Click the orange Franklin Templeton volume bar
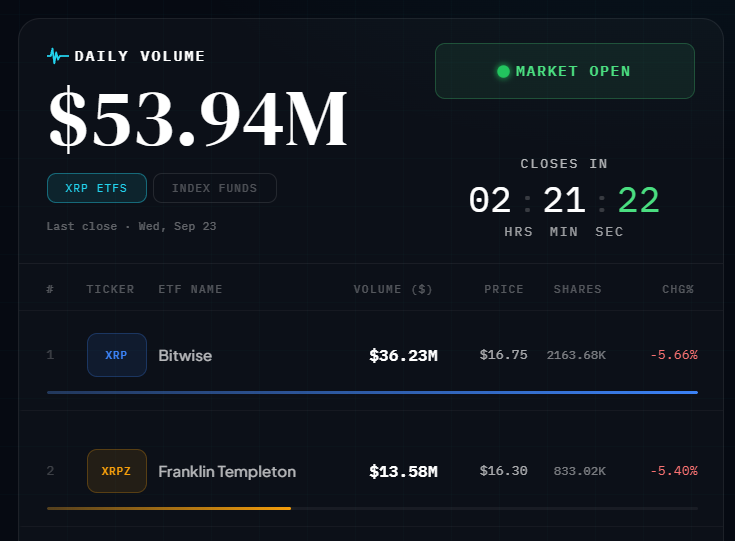Image resolution: width=735 pixels, height=541 pixels. pos(169,508)
